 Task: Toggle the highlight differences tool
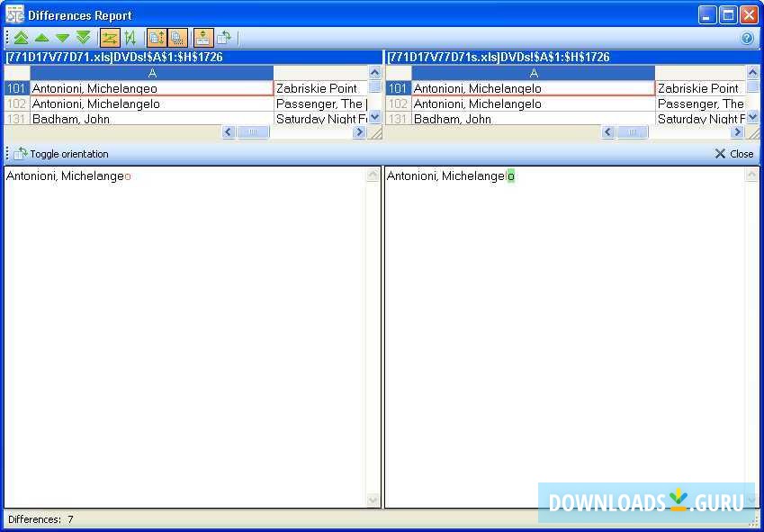(x=110, y=37)
